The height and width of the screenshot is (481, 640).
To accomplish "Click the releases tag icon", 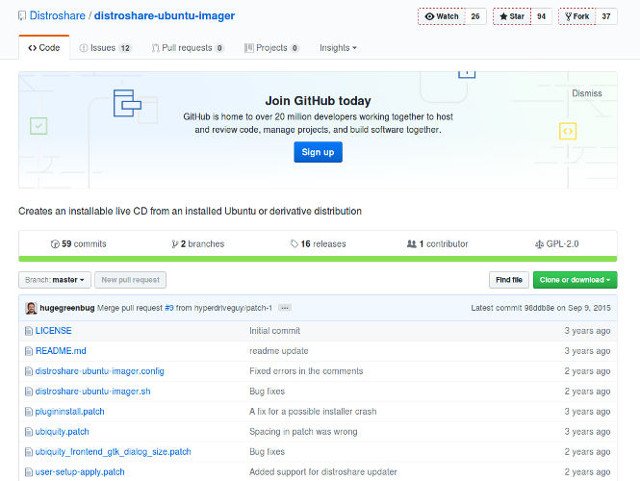I will point(294,244).
